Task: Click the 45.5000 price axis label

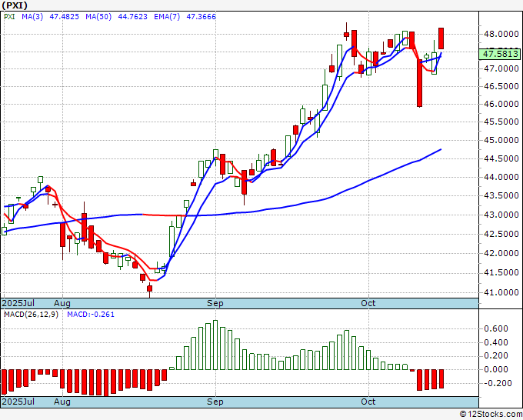Action: [x=501, y=122]
